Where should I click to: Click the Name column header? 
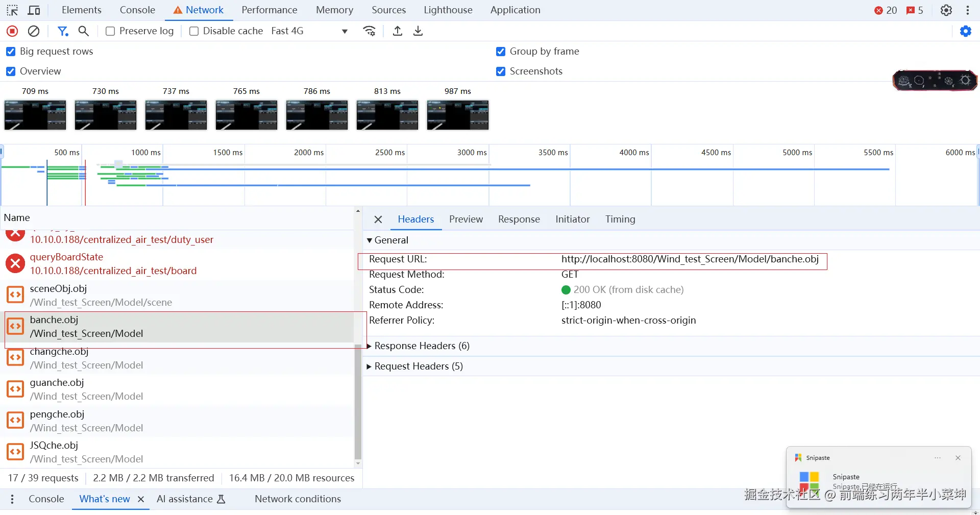(177, 218)
